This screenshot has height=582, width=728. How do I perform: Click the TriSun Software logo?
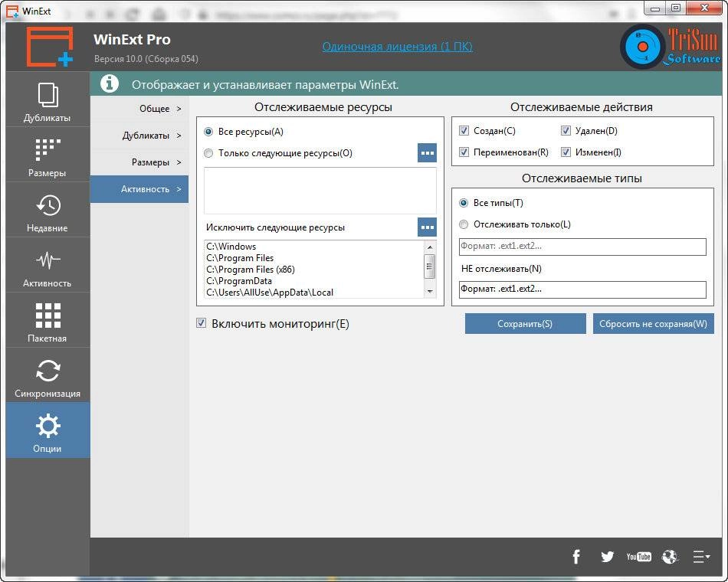click(671, 47)
